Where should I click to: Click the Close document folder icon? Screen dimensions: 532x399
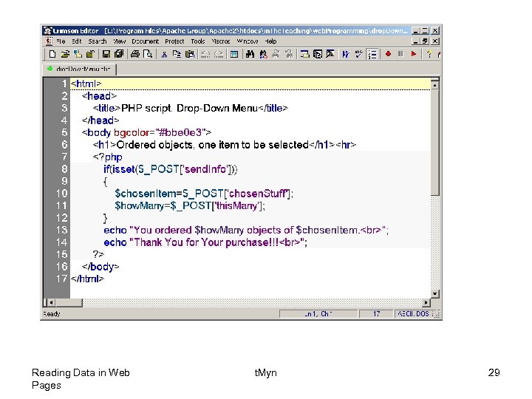point(90,54)
